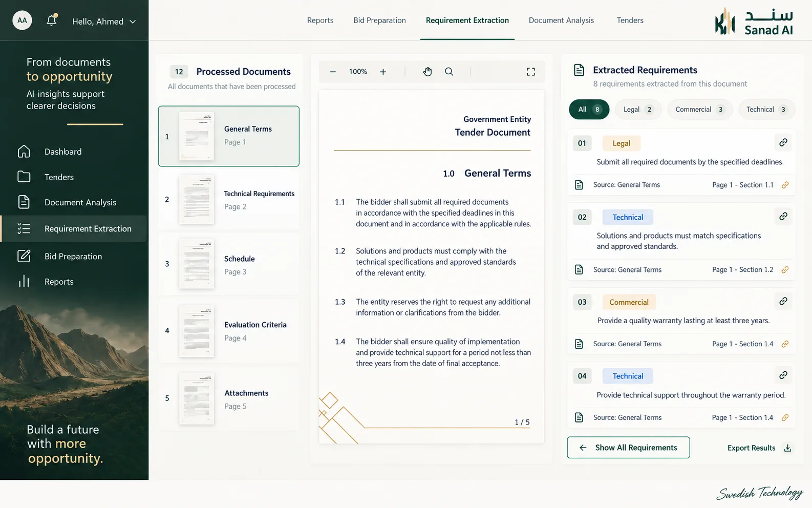Click the Requirement Extraction top tab
The height and width of the screenshot is (508, 812).
tap(467, 20)
